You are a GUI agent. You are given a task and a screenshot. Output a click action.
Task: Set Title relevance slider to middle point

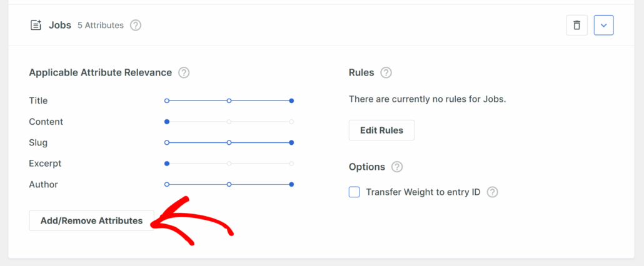click(229, 101)
